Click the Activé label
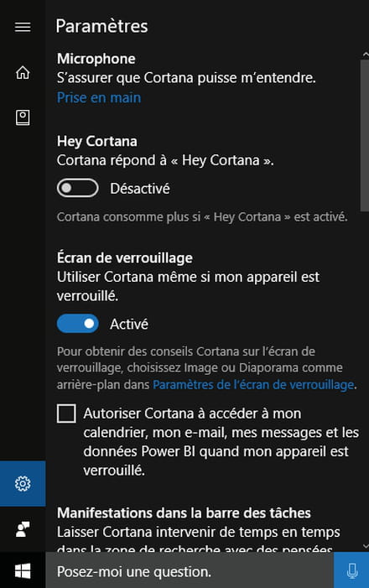The height and width of the screenshot is (588, 369). [x=129, y=324]
